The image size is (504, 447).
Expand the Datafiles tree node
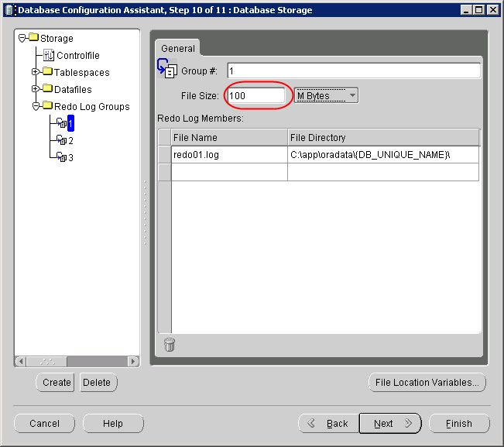pyautogui.click(x=36, y=89)
